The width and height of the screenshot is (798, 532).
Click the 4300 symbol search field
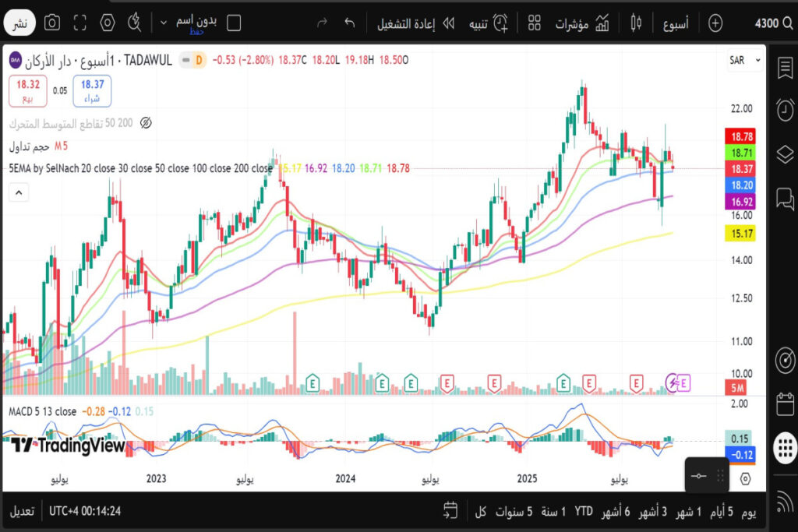[772, 23]
